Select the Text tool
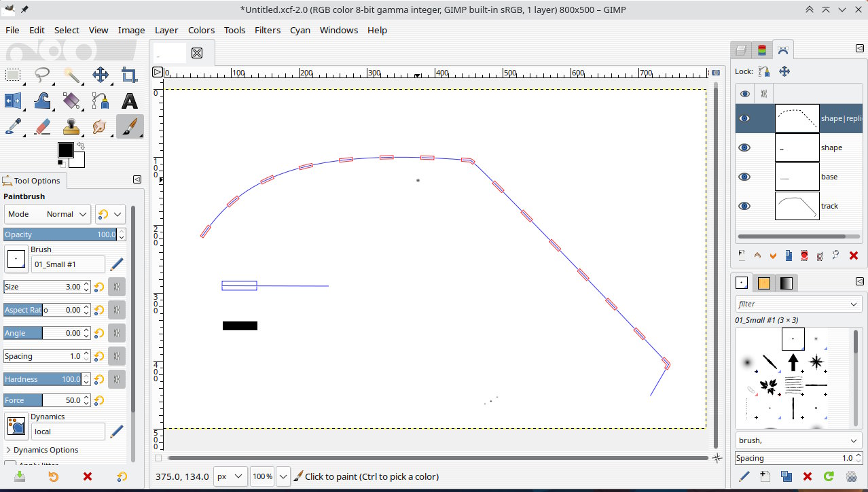Viewport: 868px width, 492px height. pos(130,101)
